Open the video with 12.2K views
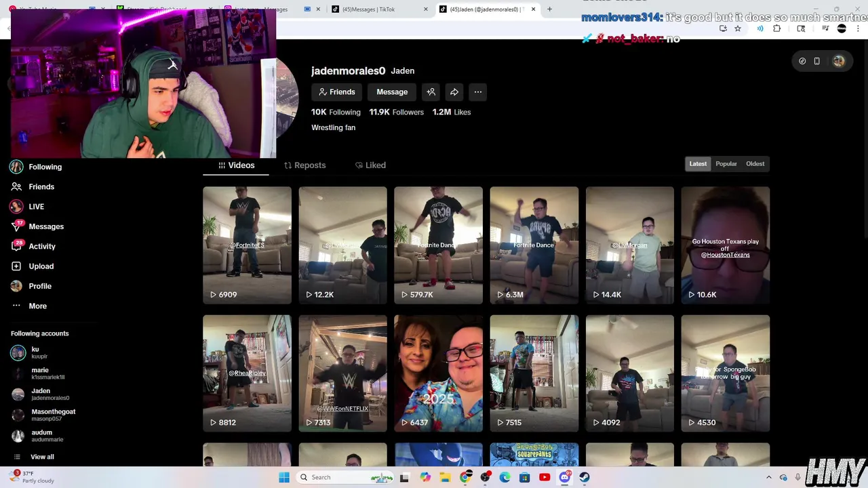Screen dimensions: 868x488 (343, 245)
